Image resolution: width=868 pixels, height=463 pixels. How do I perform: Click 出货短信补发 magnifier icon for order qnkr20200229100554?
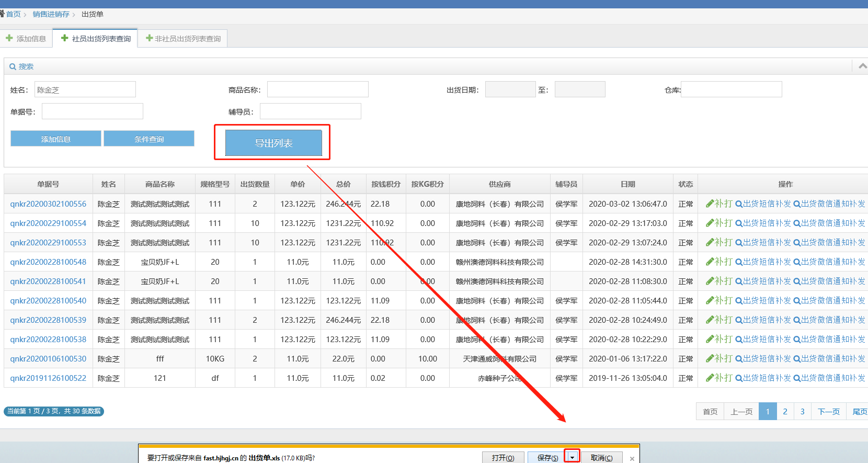click(x=738, y=223)
